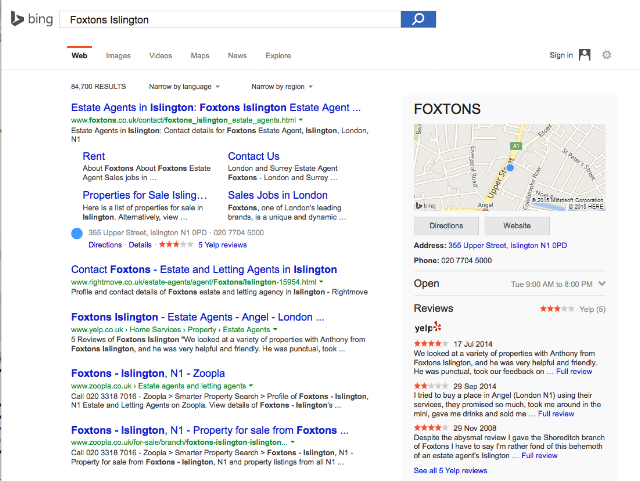Open the rightmove URL dropdown arrow

click(x=321, y=282)
